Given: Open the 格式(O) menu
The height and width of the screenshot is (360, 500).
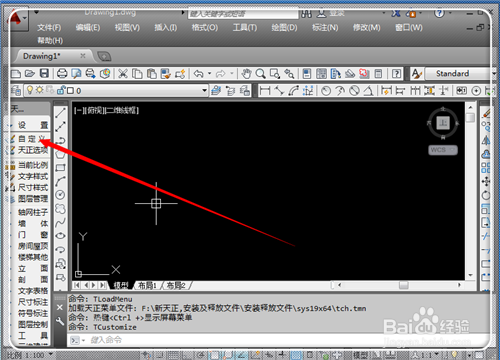Looking at the screenshot, I should tap(205, 28).
